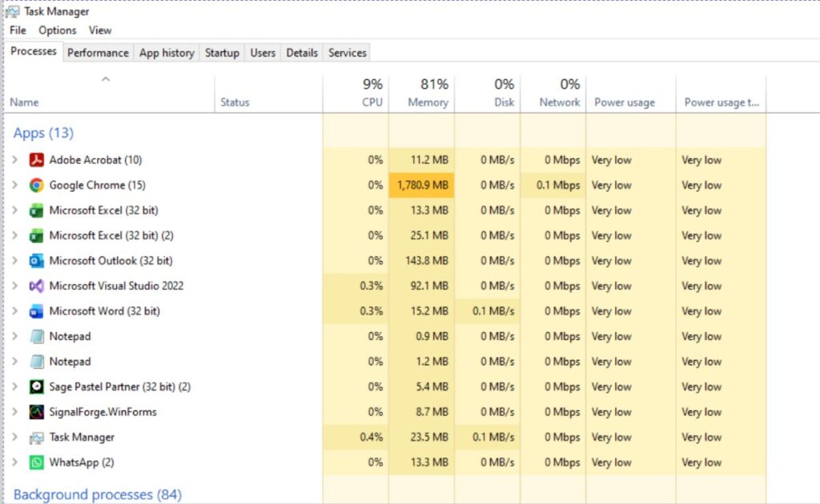820x504 pixels.
Task: Go to the Users tab
Action: (263, 53)
